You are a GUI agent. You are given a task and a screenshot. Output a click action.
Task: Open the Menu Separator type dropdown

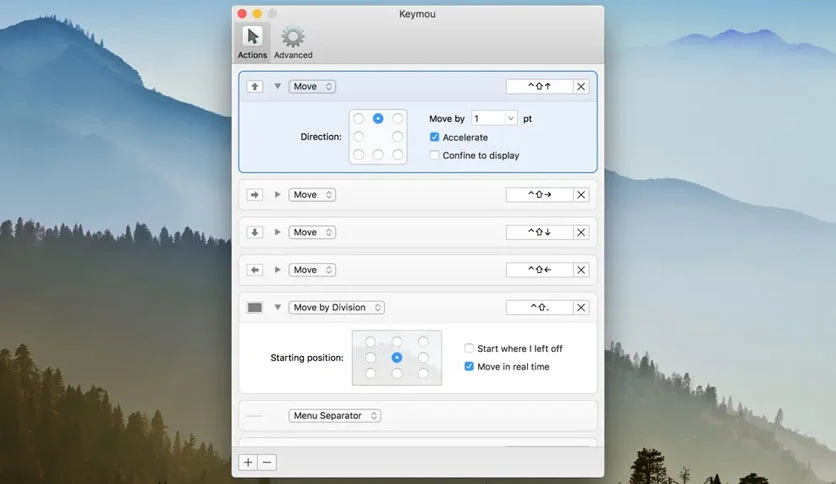pos(334,416)
